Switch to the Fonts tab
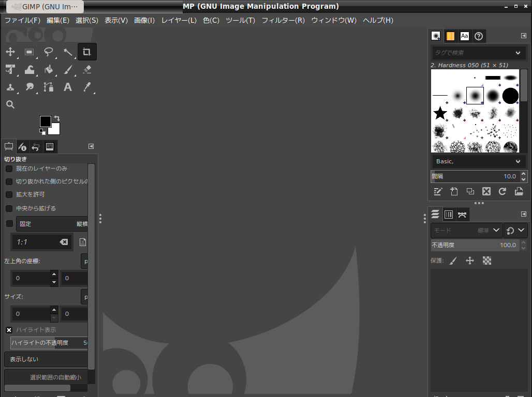The width and height of the screenshot is (532, 397). 465,36
